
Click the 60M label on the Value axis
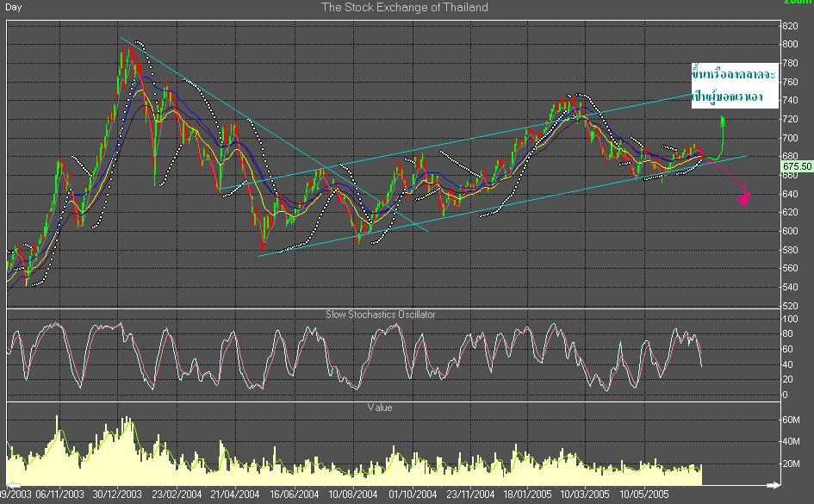(791, 420)
